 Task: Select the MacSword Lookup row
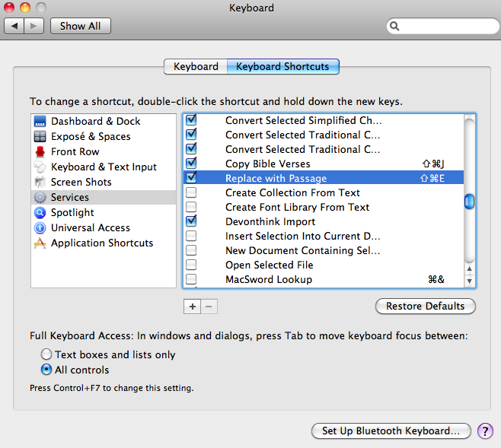324,279
